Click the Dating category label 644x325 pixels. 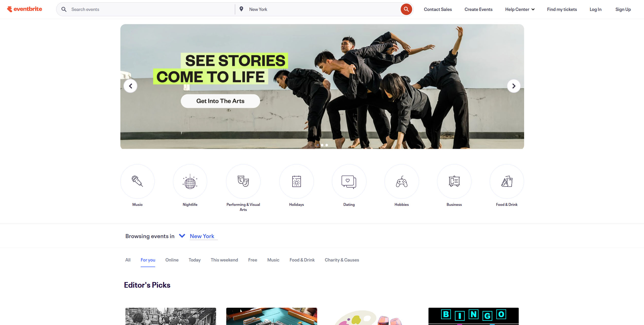[349, 205]
